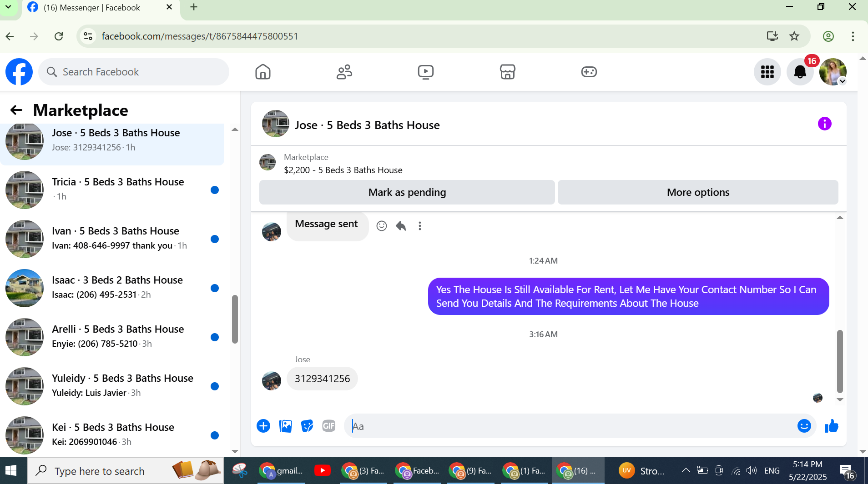The height and width of the screenshot is (484, 868).
Task: Open a new browser tab
Action: (x=194, y=7)
